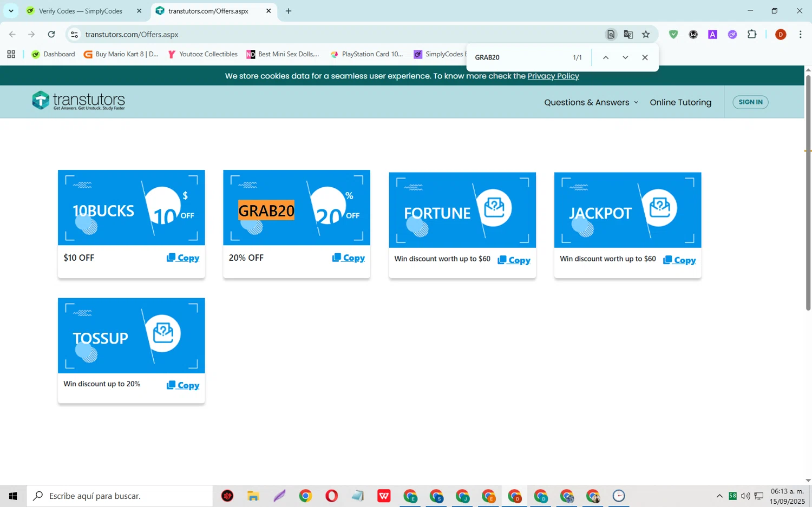The image size is (812, 507).
Task: Open Dashboard bookmark
Action: click(53, 54)
